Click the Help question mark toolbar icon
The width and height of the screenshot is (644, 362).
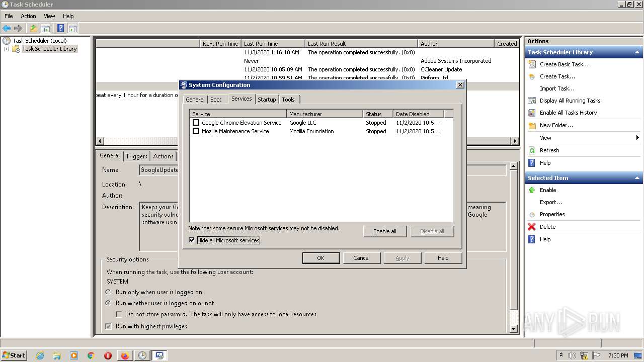coord(61,29)
